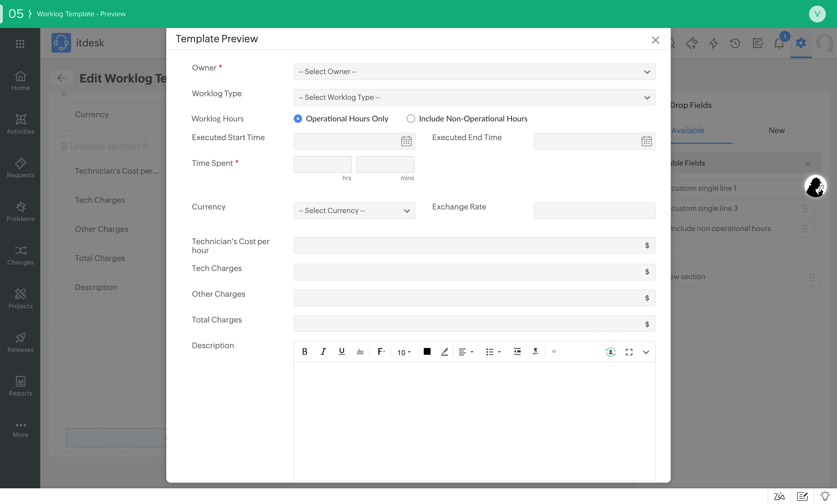Open the Reports module in sidebar

pos(20,386)
